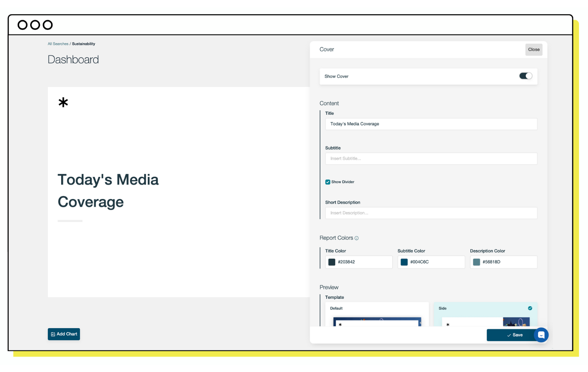Edit the Description Color hex value field

pyautogui.click(x=508, y=262)
